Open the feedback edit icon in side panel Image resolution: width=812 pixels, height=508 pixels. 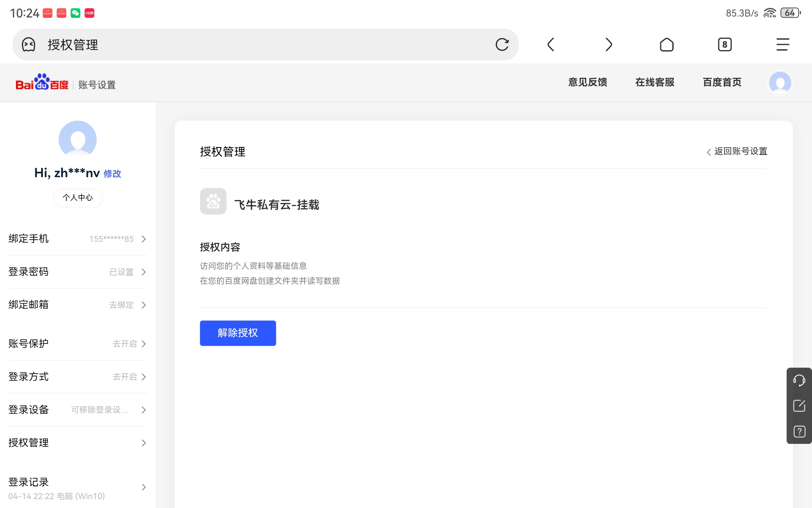point(799,406)
